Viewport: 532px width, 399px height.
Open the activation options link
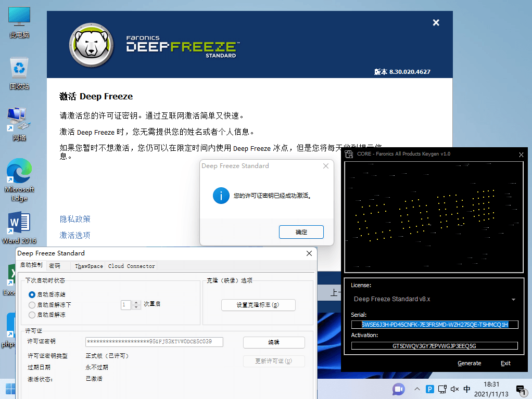point(75,235)
